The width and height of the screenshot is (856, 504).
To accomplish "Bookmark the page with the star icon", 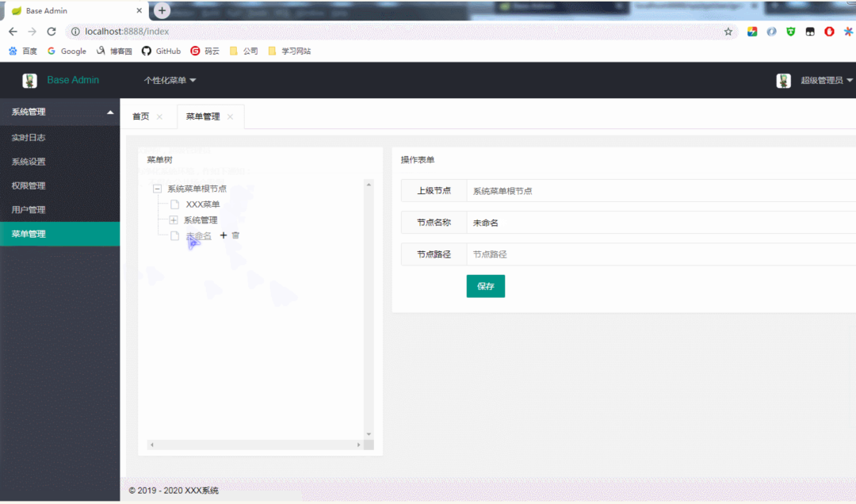I will 728,30.
